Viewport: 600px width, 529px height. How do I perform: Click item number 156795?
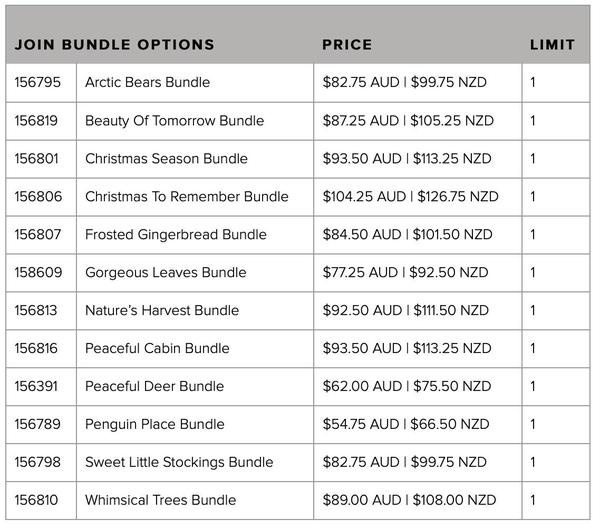[37, 83]
